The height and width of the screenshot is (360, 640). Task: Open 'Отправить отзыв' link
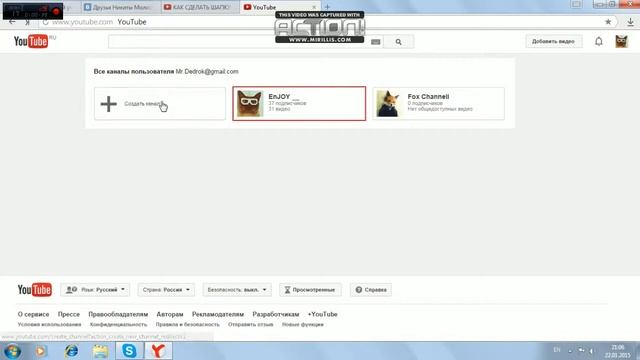(x=251, y=324)
